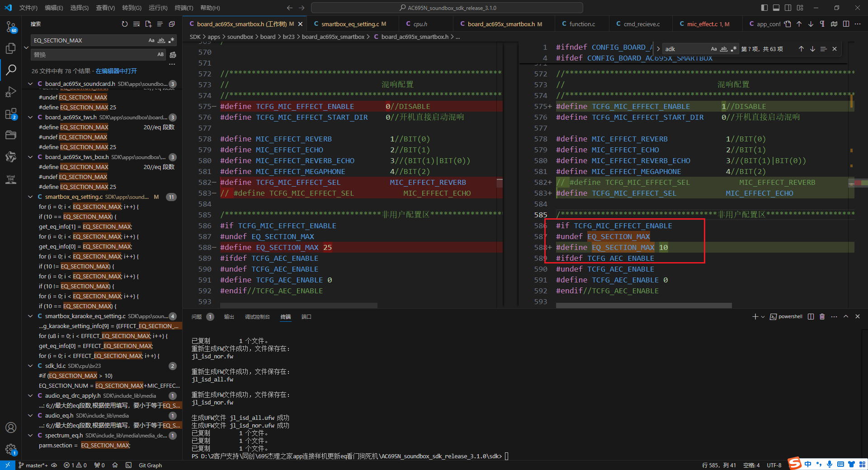Open the file from the diff editor toolbar
868x470 pixels.
point(787,24)
